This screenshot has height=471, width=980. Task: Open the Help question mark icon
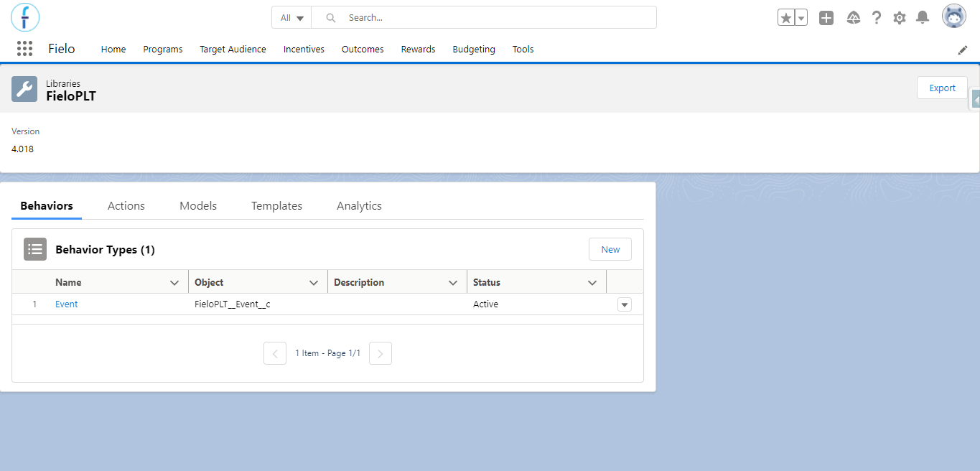(877, 18)
